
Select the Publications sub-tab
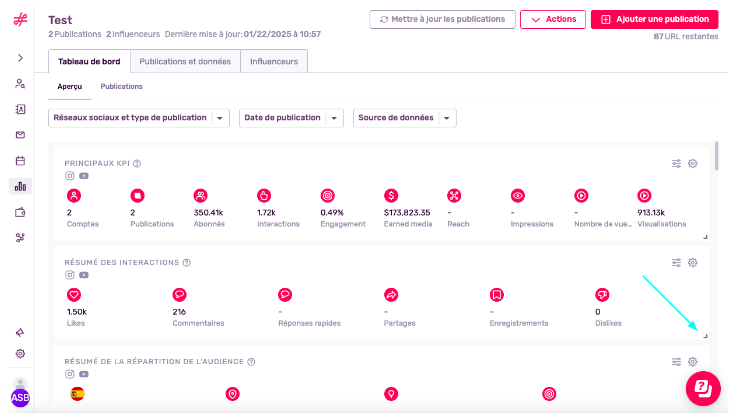[121, 86]
